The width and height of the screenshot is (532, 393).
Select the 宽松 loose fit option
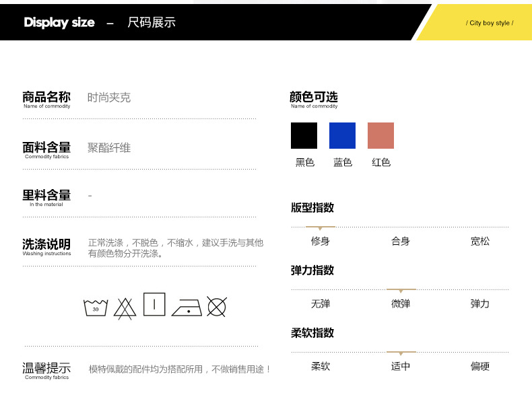click(480, 241)
